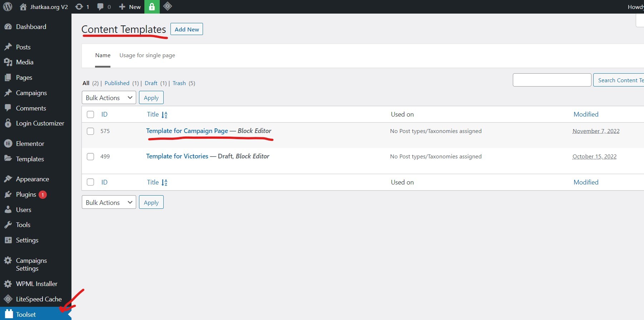Click the Toolset icon in sidebar
The height and width of the screenshot is (320, 644).
click(9, 314)
